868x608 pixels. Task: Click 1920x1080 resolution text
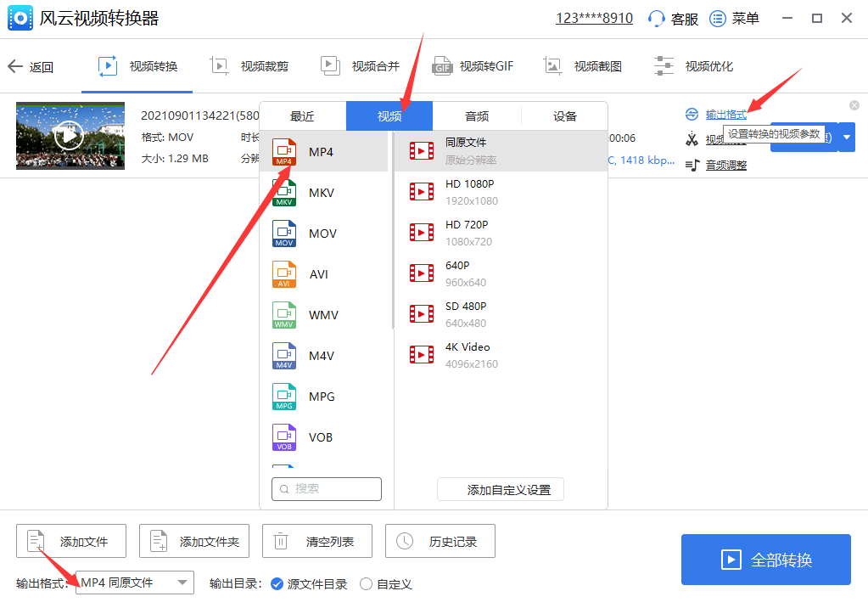coord(472,201)
